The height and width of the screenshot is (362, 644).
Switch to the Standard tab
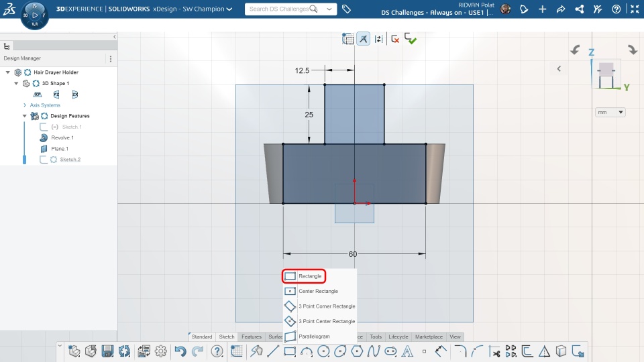coord(202,337)
